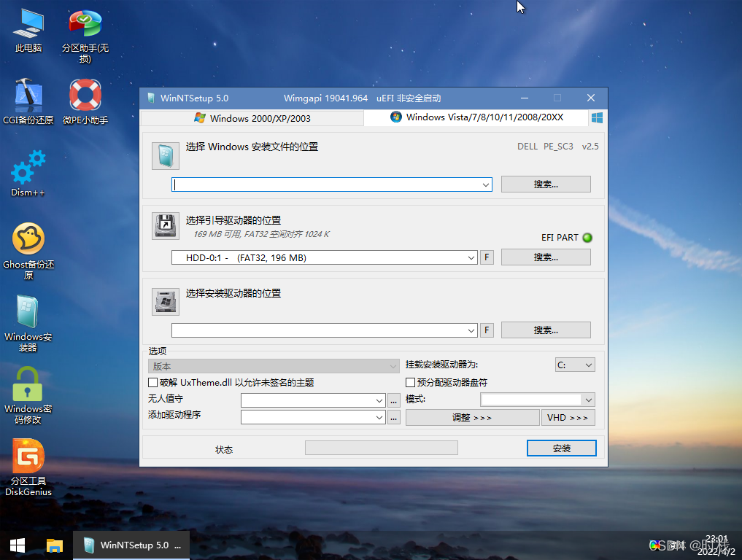Click the green EFI PART status indicator
Image resolution: width=742 pixels, height=560 pixels.
click(587, 238)
